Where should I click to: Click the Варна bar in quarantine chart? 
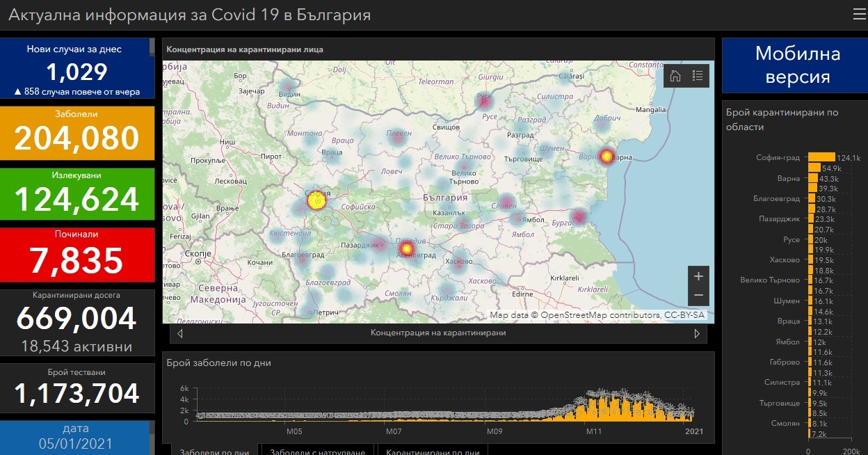812,179
